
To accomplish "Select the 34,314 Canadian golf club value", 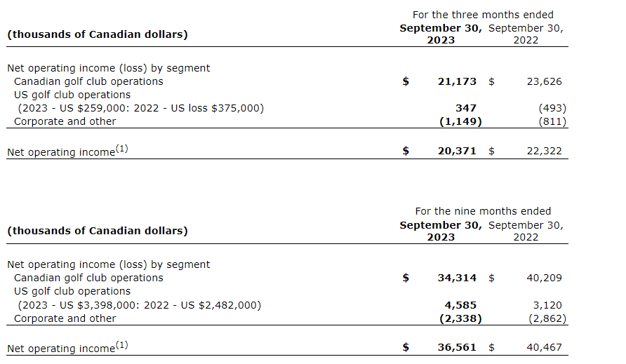I will click(457, 278).
